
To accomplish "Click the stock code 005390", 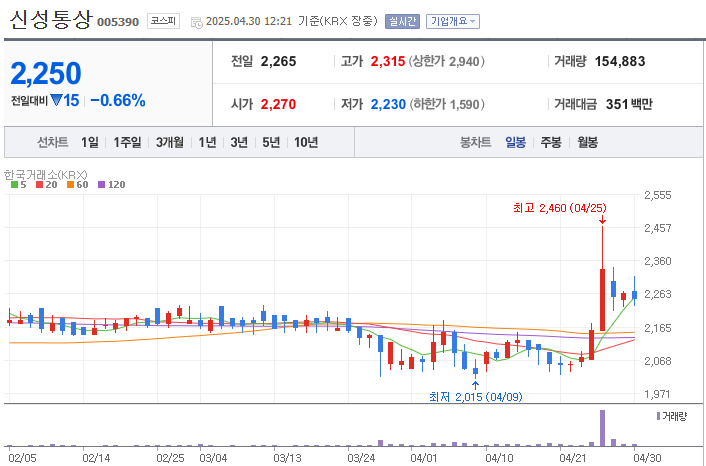I will click(x=118, y=22).
